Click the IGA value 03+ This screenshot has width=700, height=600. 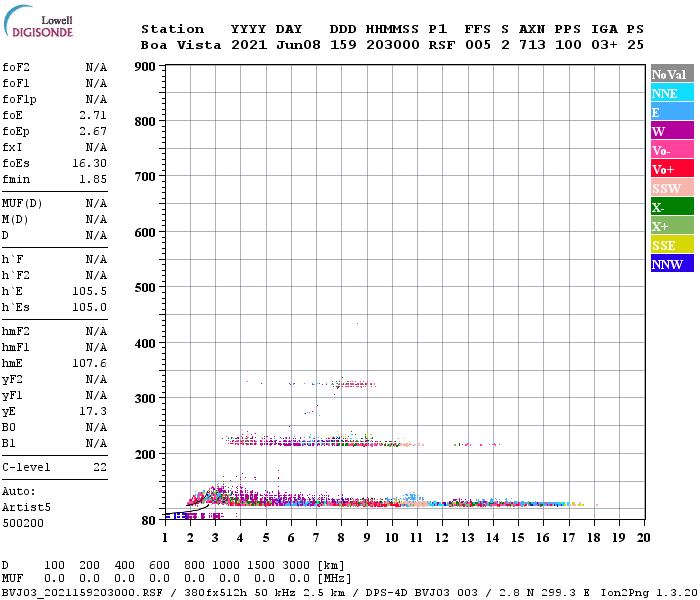[x=604, y=45]
